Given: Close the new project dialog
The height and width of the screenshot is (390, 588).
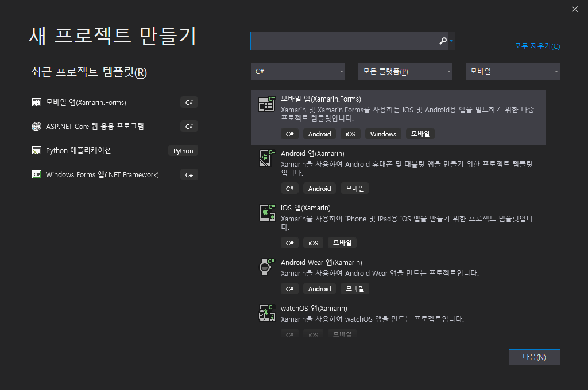Looking at the screenshot, I should (x=574, y=9).
